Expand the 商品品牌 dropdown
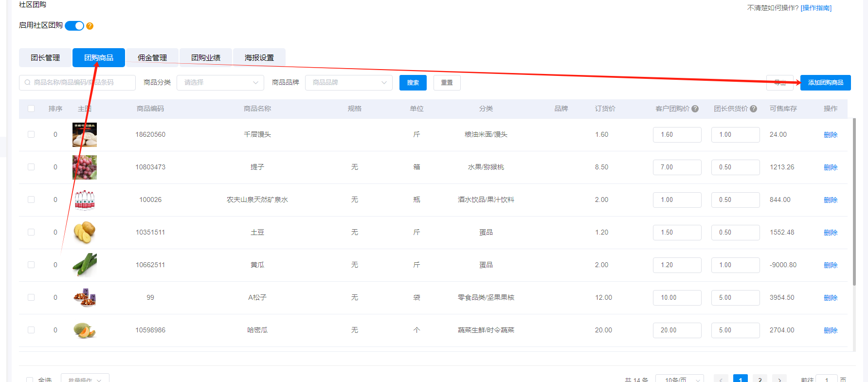The width and height of the screenshot is (868, 382). pos(348,83)
